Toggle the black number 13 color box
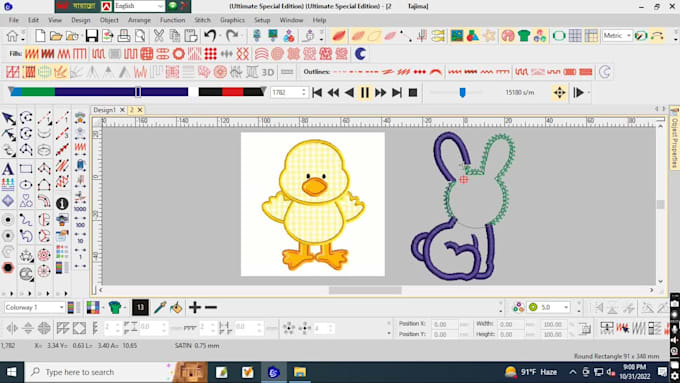This screenshot has width=680, height=383. click(140, 307)
